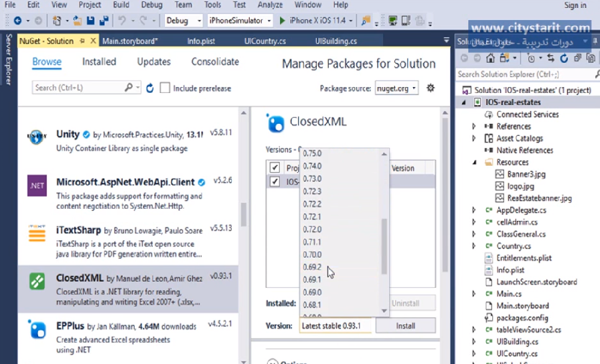Select packages.config in Solution Explorer
This screenshot has height=364, width=600.
click(522, 318)
